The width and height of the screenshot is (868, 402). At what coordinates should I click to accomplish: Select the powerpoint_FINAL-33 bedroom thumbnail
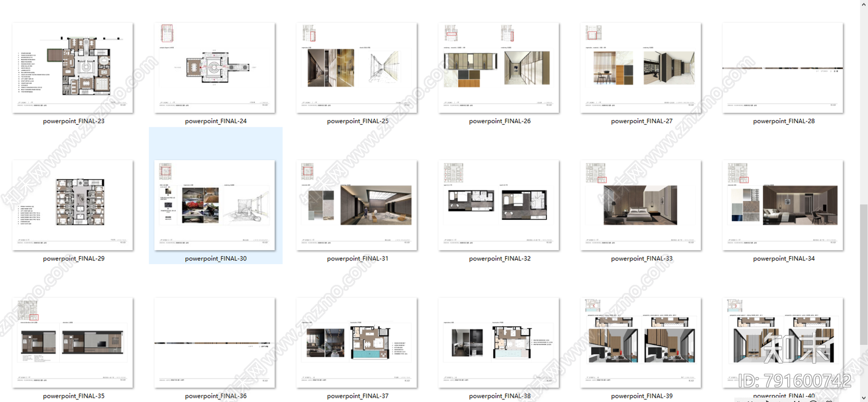click(x=641, y=205)
